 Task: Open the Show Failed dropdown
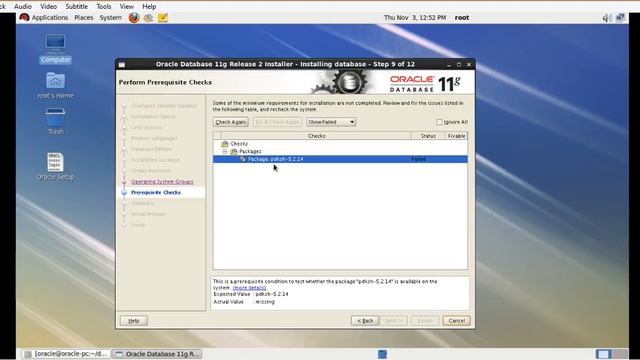[x=331, y=122]
